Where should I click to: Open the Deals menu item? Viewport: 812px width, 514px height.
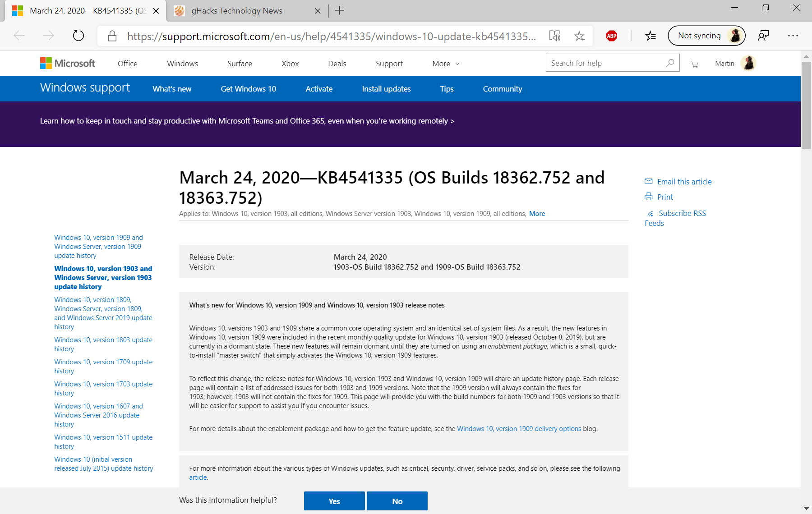coord(337,64)
